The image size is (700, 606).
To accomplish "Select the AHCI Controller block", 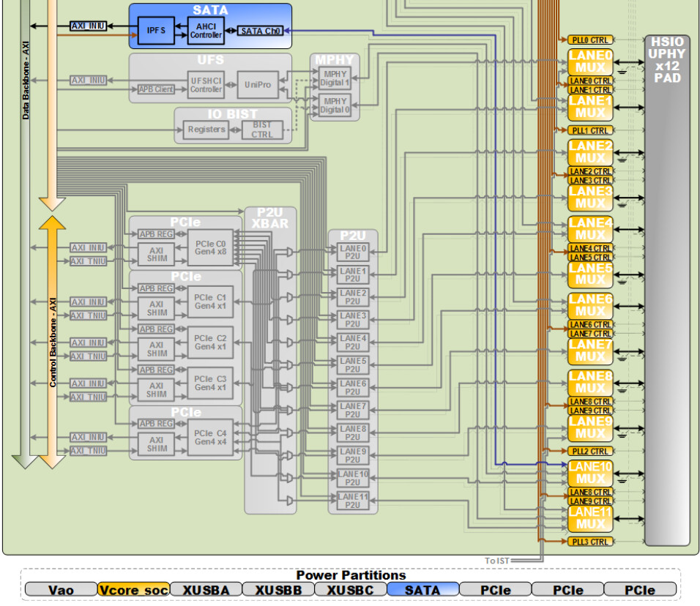I will [x=206, y=31].
